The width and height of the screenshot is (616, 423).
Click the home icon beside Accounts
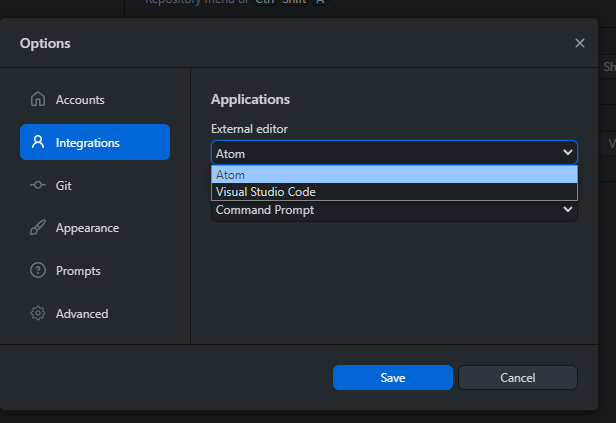click(x=38, y=100)
